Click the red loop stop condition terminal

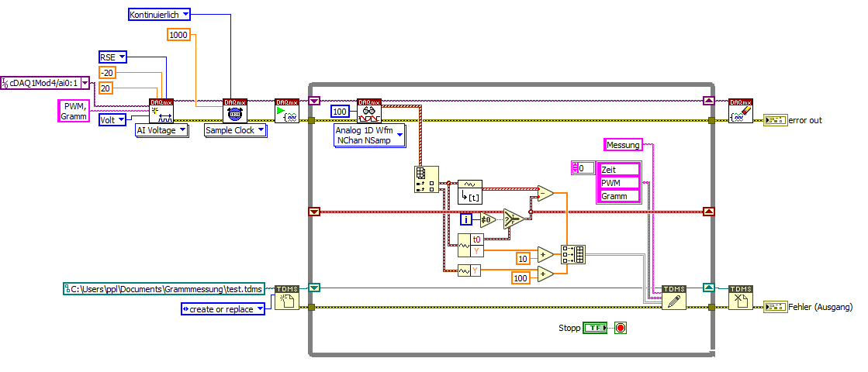coord(621,328)
